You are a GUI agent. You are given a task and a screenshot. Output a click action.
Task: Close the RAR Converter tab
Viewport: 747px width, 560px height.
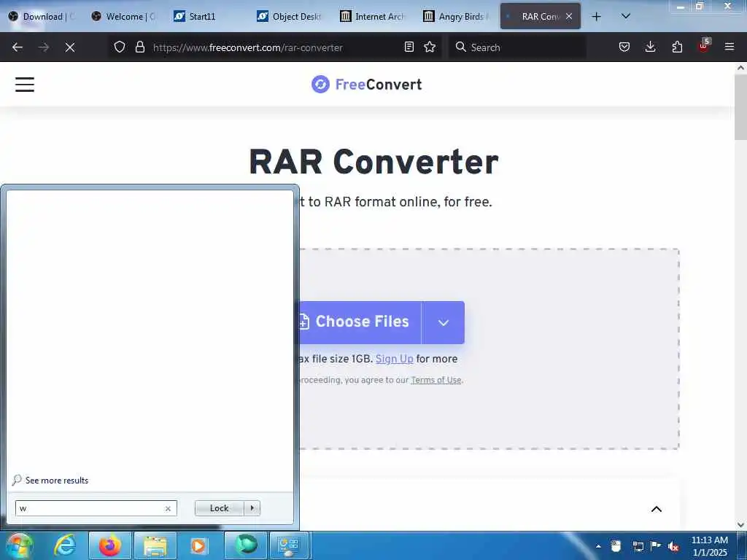569,16
